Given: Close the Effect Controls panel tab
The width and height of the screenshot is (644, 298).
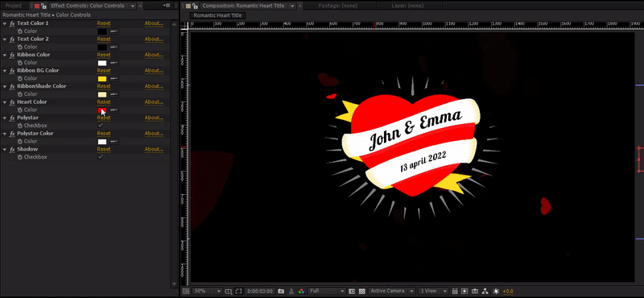Looking at the screenshot, I should [141, 6].
